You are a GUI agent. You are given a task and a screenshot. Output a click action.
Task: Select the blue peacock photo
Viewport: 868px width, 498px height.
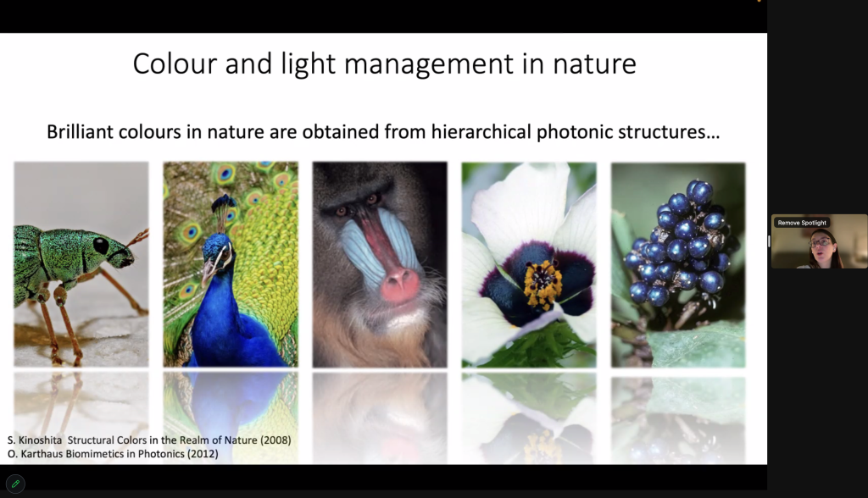click(231, 264)
